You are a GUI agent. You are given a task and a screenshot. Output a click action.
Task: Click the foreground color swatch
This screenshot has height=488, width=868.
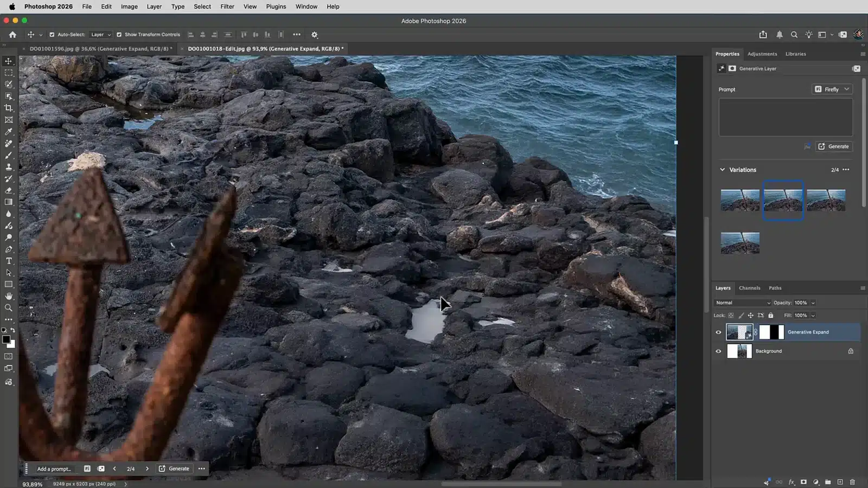click(x=7, y=340)
